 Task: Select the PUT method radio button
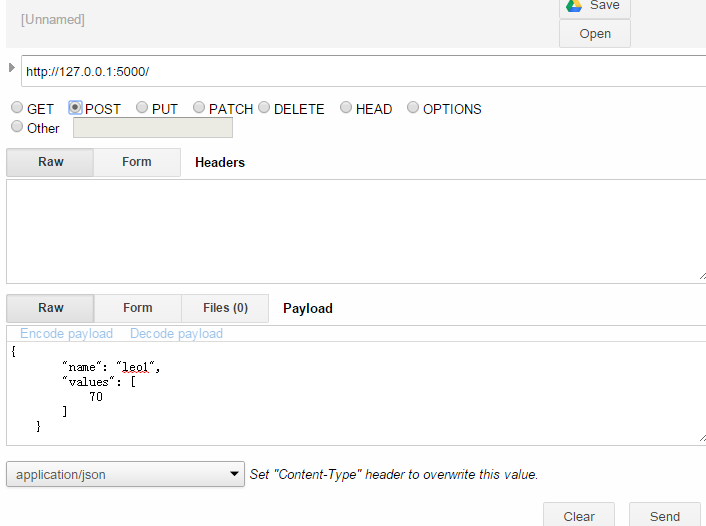(142, 107)
